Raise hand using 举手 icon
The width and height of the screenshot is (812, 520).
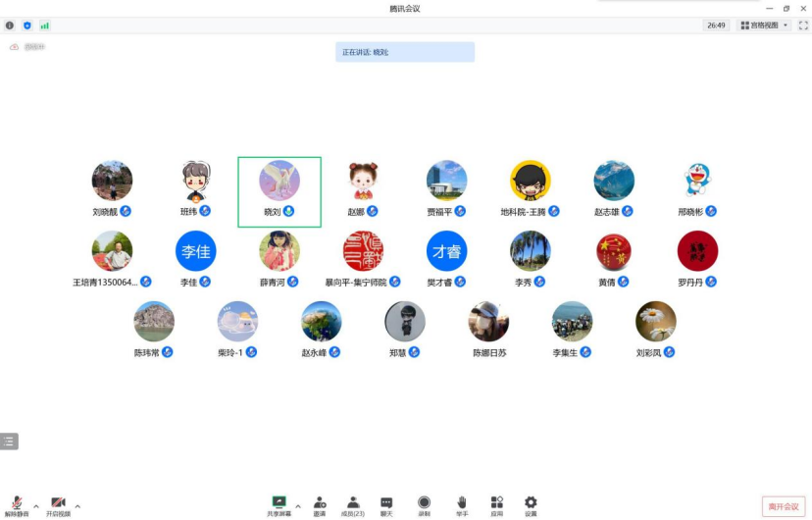(462, 504)
